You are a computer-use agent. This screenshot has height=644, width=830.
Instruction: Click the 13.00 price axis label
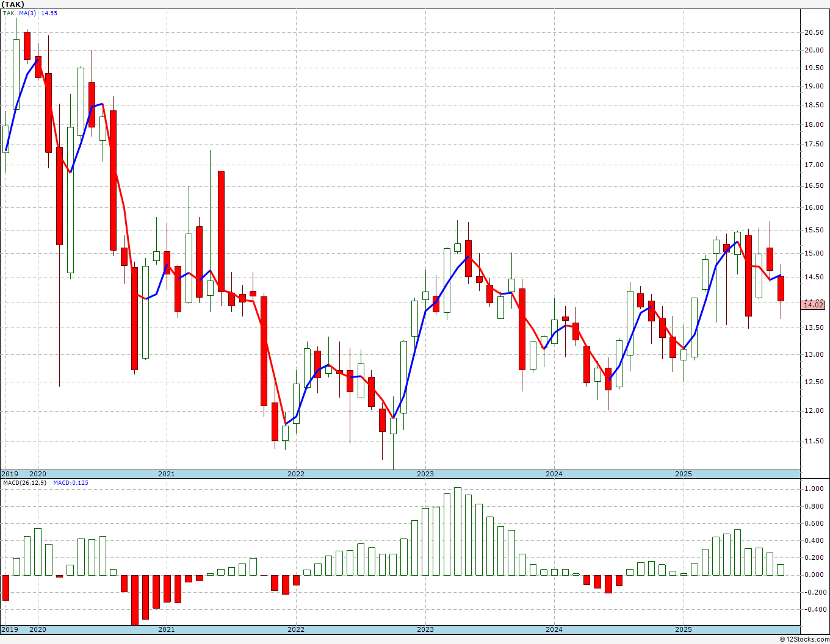pos(813,355)
